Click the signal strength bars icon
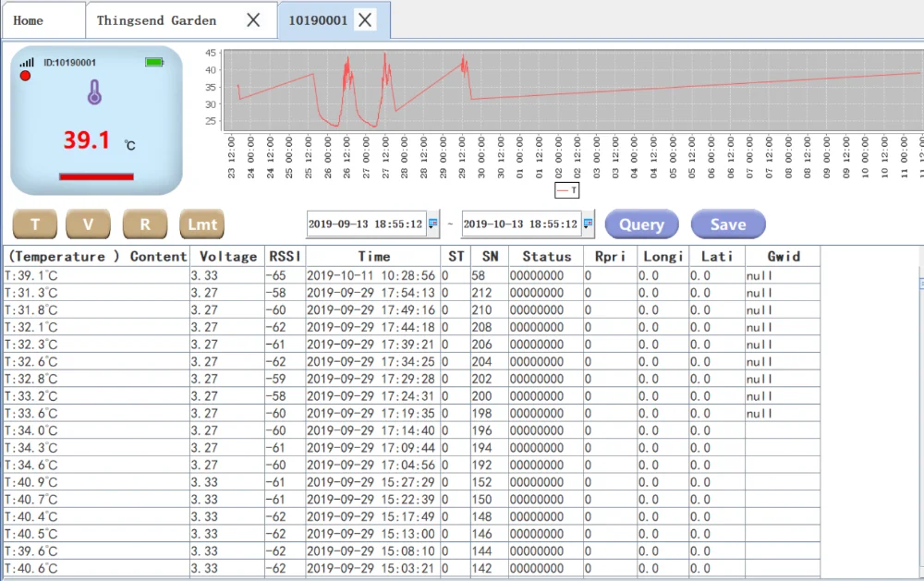 [27, 62]
